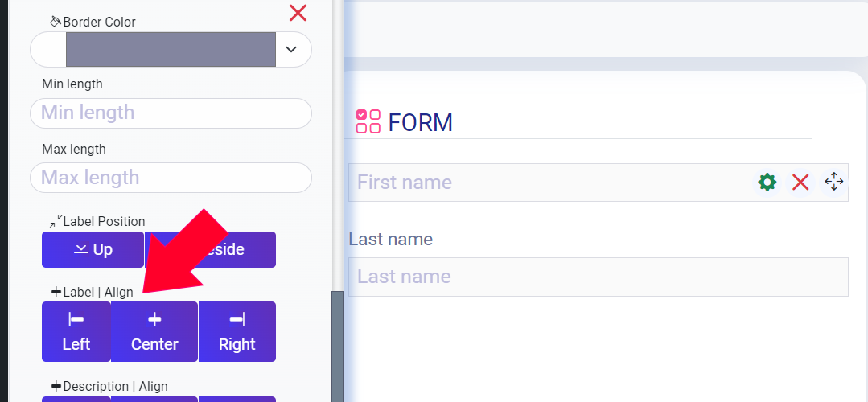Viewport: 868px width, 402px height.
Task: Click the Label Align icon beside heading
Action: pyautogui.click(x=56, y=291)
